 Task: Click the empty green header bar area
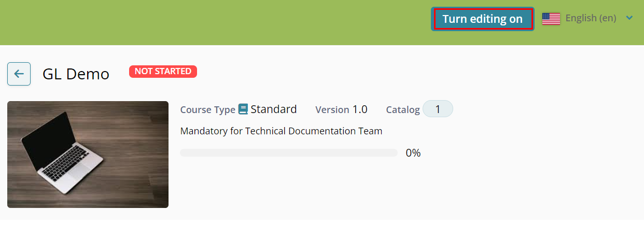click(x=207, y=22)
